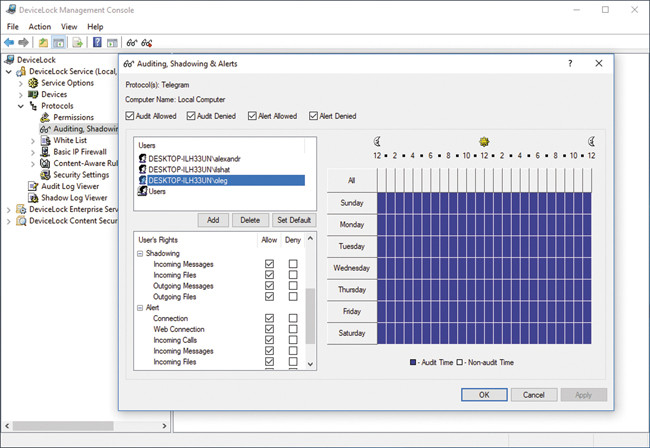Check Deny for Shadowing Incoming Messages
Viewport: 650px width, 448px height.
point(293,264)
